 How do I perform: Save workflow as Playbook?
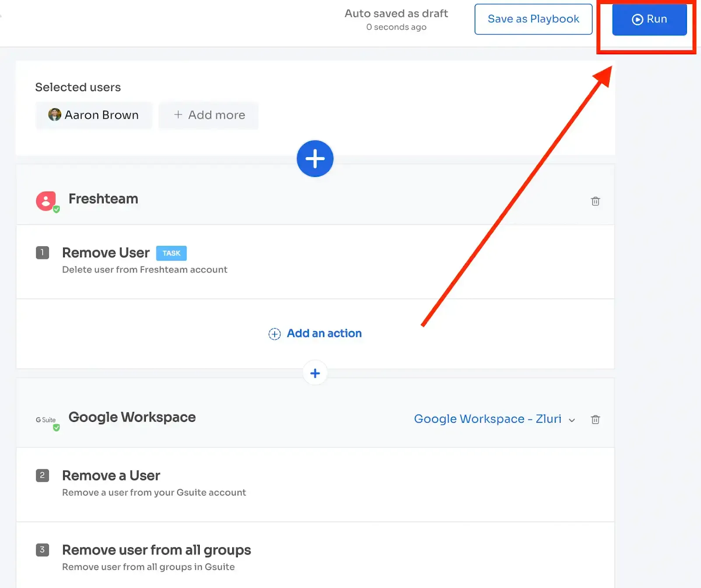click(x=533, y=19)
